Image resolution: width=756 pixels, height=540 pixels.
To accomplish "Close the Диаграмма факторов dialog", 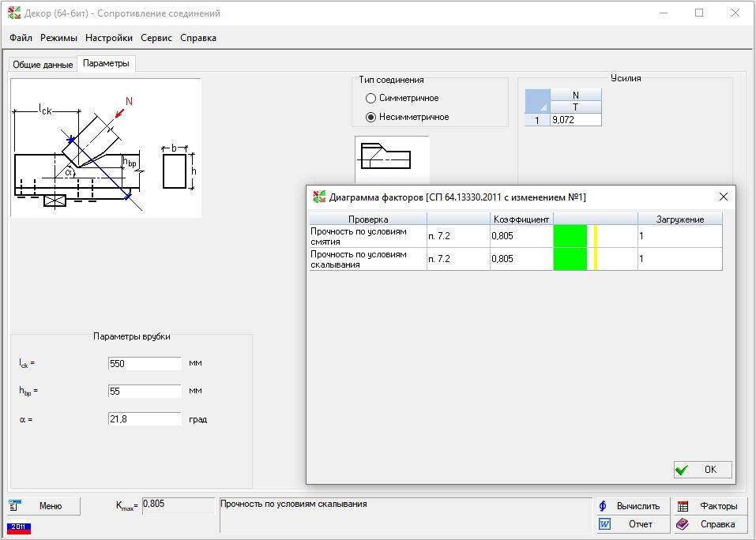I will coord(723,197).
